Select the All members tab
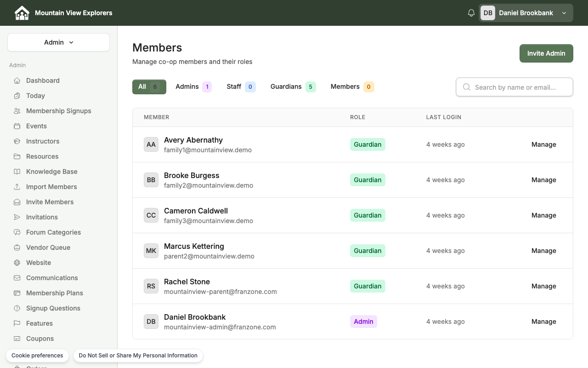 coord(149,87)
